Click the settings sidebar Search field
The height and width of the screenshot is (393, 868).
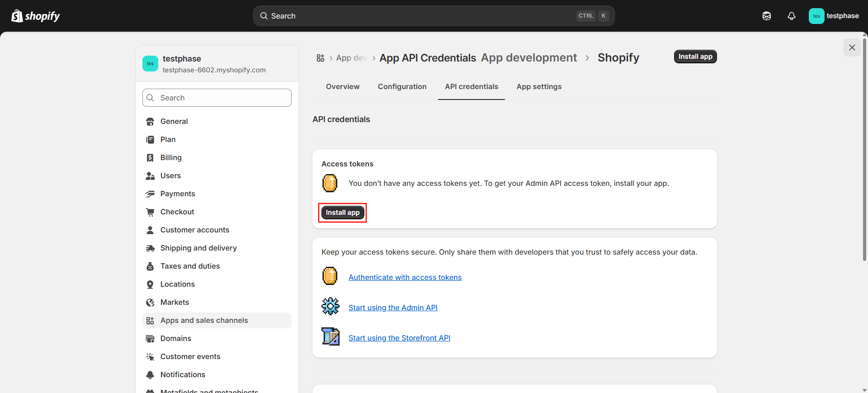[217, 98]
